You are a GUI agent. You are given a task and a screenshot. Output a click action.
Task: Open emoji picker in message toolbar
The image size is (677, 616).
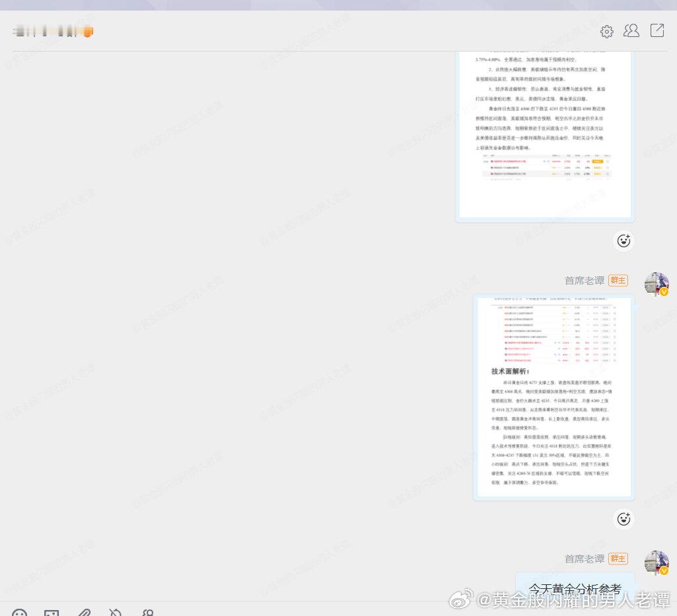coord(19,612)
